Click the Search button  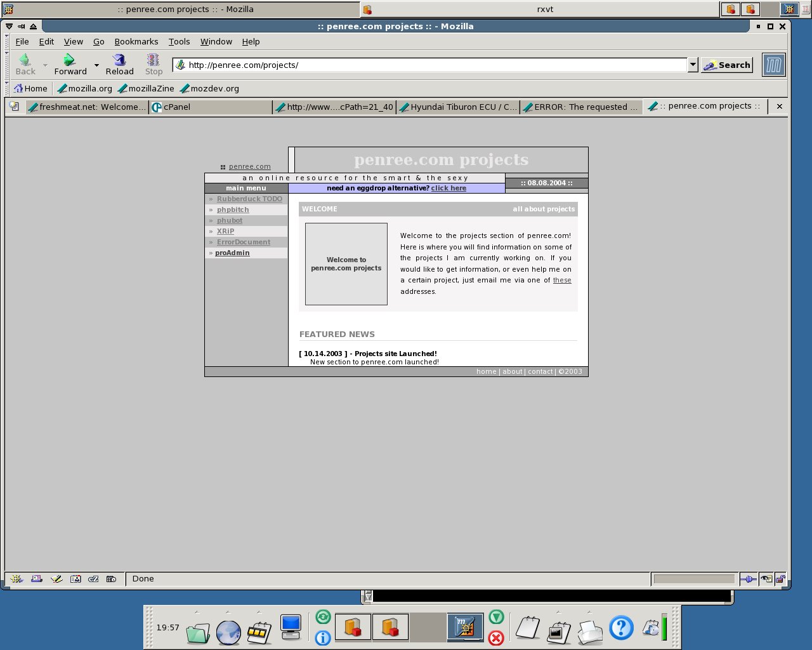727,65
